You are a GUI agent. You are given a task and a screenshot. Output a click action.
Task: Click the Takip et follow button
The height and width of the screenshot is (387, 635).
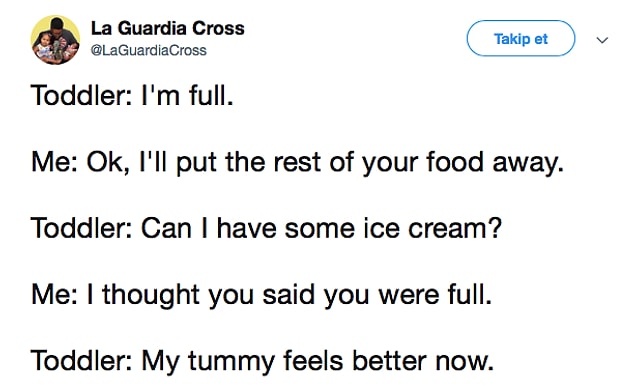(x=521, y=38)
